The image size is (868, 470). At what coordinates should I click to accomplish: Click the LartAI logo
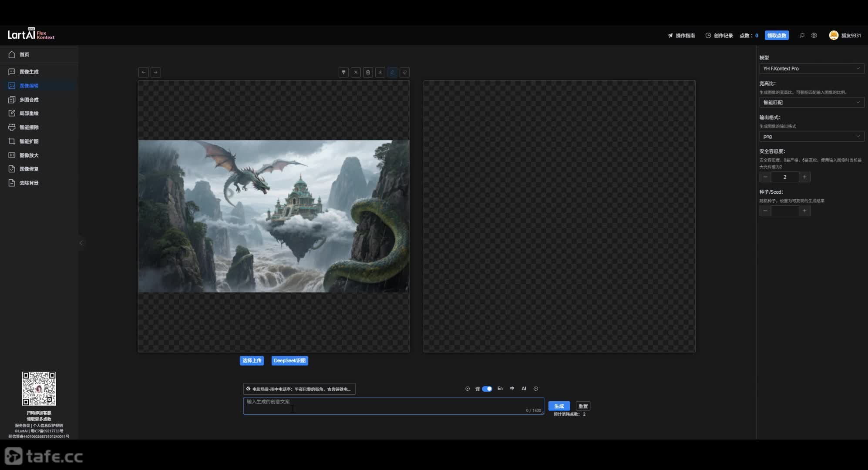[31, 34]
